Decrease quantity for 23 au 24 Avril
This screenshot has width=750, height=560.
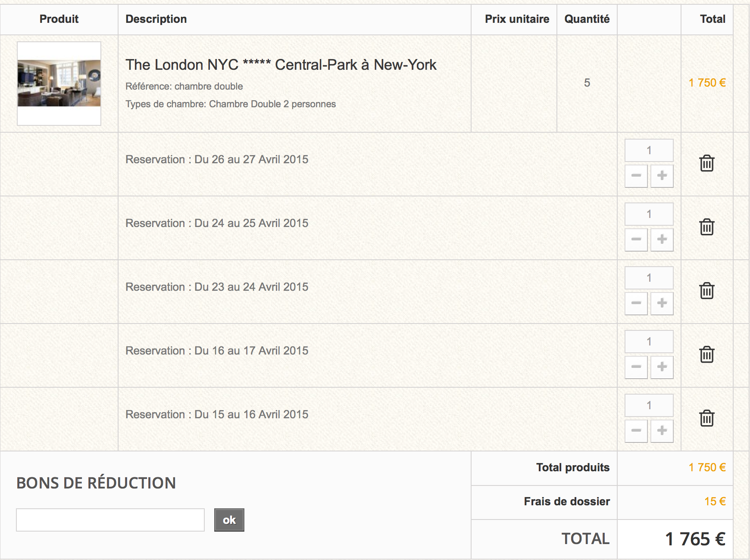(636, 303)
